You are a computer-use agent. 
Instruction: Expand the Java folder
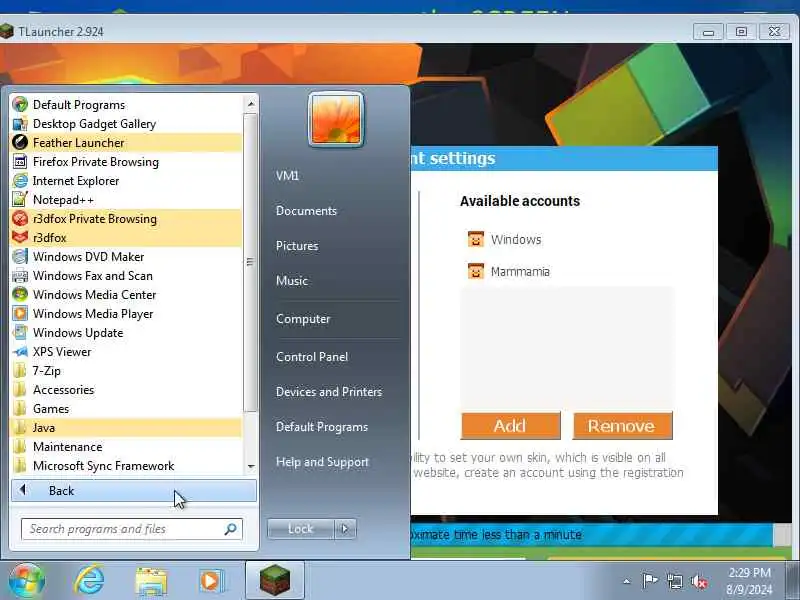[x=126, y=428]
